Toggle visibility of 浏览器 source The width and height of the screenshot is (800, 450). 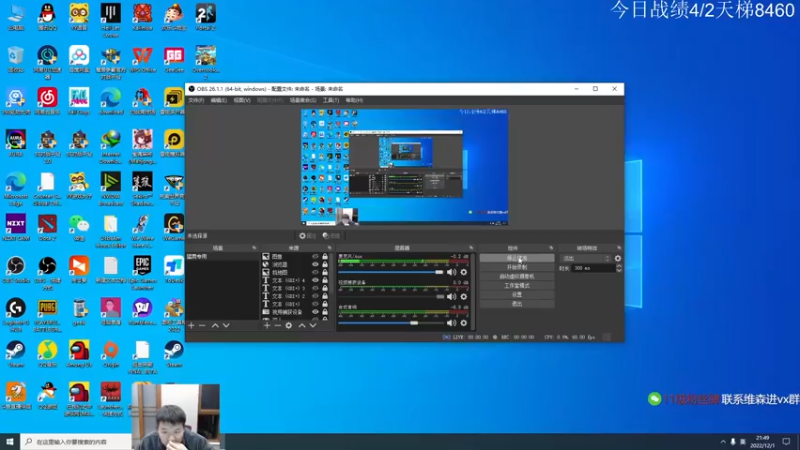click(x=315, y=264)
